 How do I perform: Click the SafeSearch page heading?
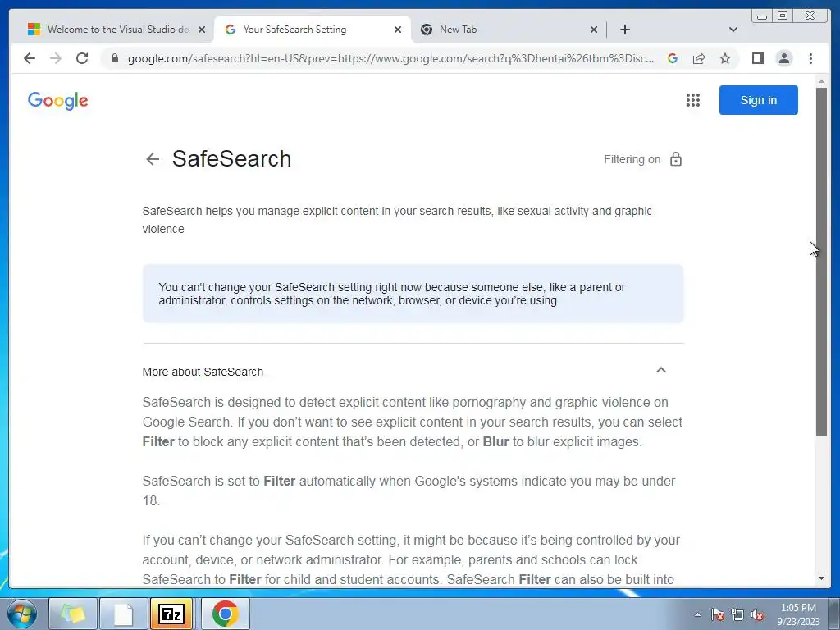pos(231,158)
